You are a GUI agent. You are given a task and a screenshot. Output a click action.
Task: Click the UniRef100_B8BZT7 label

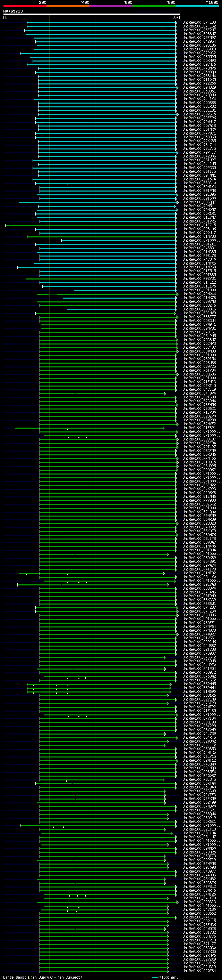click(x=199, y=316)
